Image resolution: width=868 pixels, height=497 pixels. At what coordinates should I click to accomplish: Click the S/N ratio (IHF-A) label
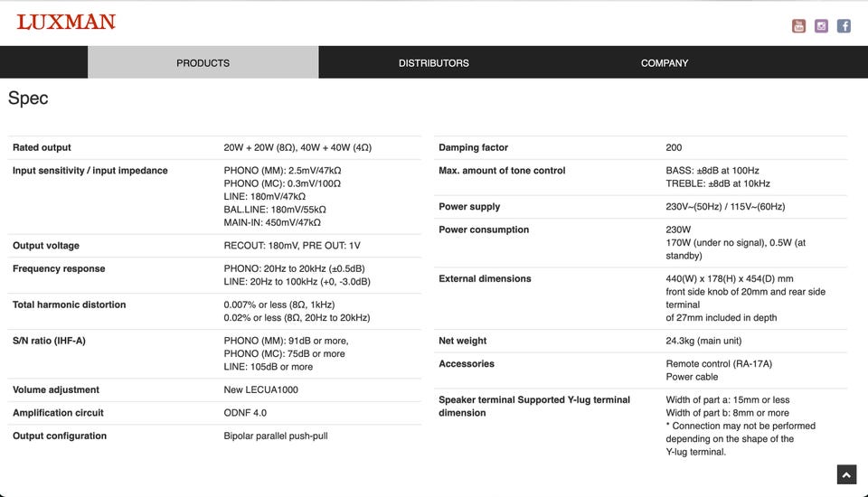49,341
